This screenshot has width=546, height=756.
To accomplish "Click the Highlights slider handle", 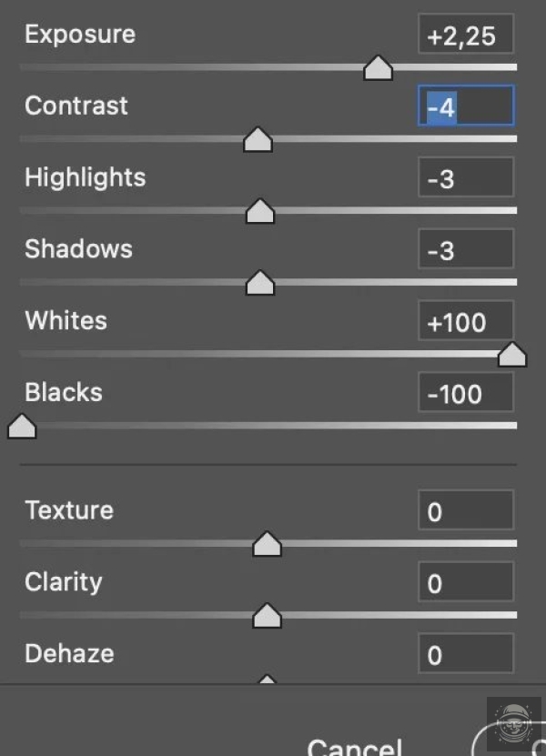I will click(x=260, y=212).
